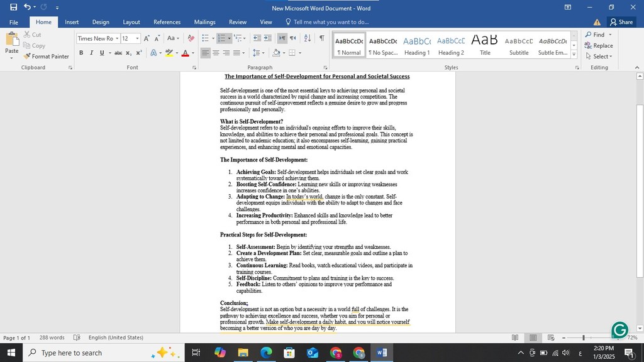This screenshot has height=362, width=644.
Task: Center-align the paragraph
Action: click(x=216, y=53)
